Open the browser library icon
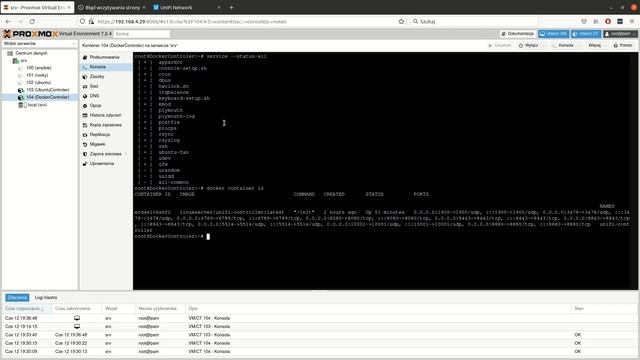 596,21
